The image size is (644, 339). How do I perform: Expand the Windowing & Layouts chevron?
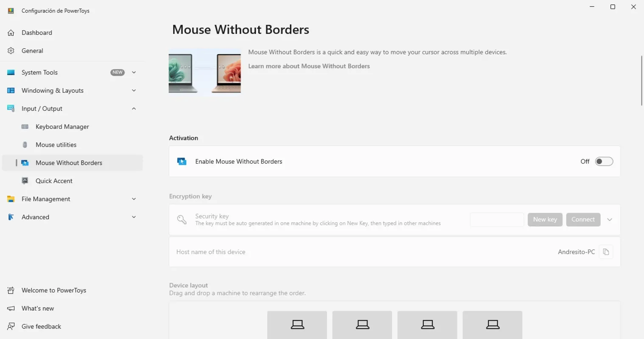(134, 91)
